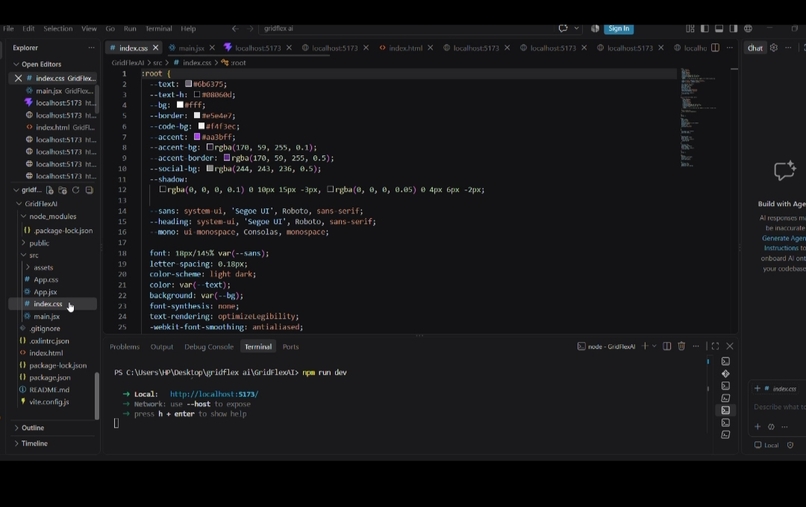Click the New Folder icon in the explorer header
This screenshot has height=507, width=806.
[x=63, y=190]
